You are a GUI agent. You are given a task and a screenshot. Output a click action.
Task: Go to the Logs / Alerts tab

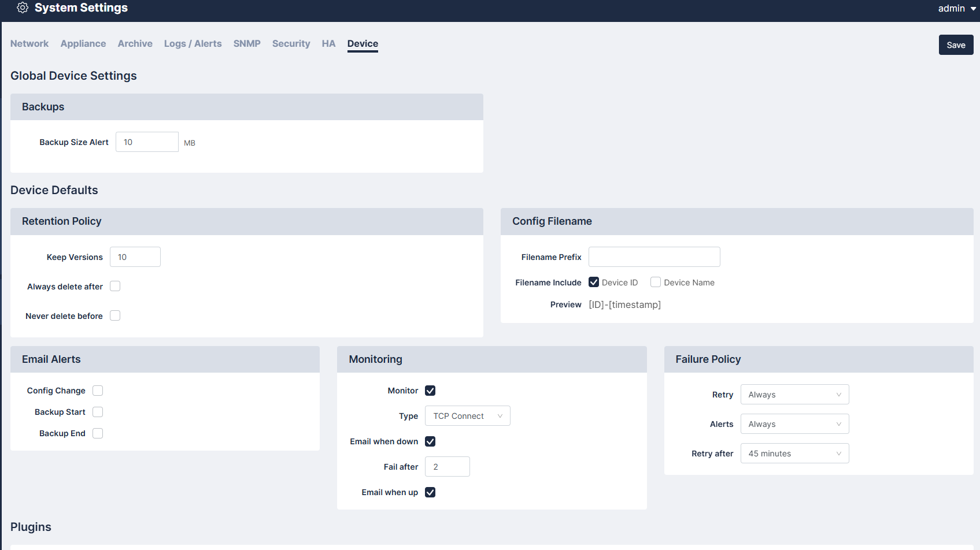point(193,44)
